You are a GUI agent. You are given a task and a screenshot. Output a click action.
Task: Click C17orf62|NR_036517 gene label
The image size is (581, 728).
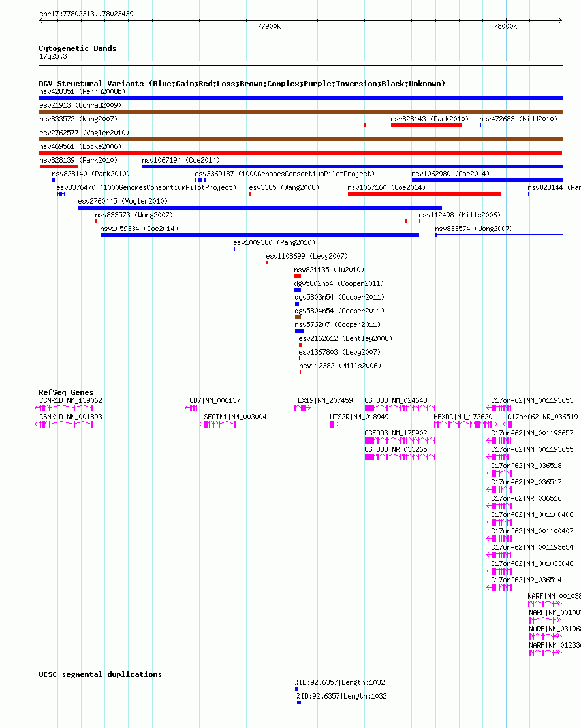pyautogui.click(x=526, y=482)
